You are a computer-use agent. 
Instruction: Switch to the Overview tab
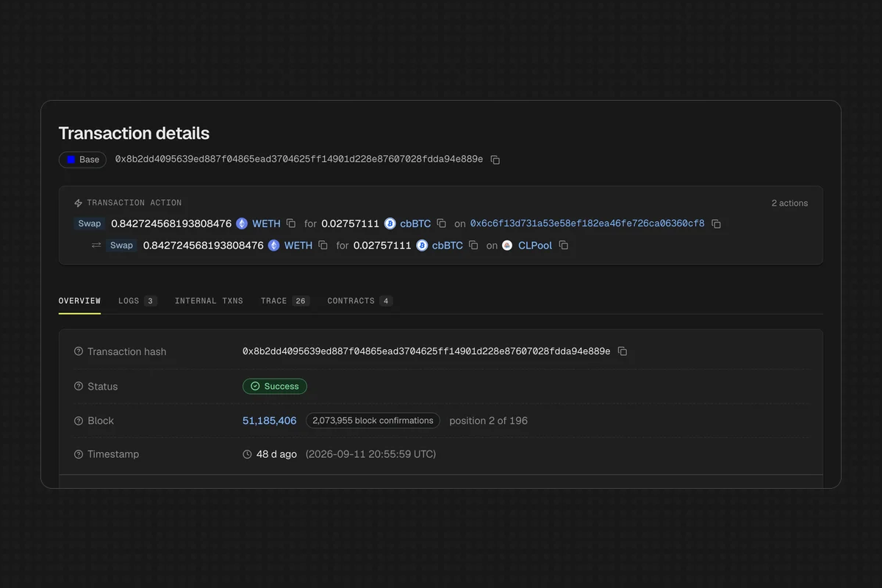tap(79, 301)
